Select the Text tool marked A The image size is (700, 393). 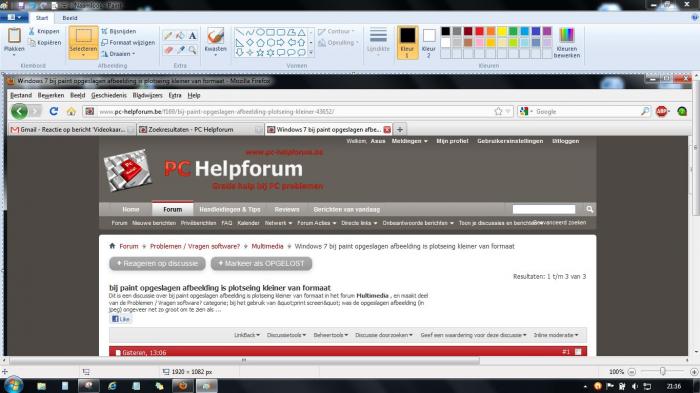(192, 36)
